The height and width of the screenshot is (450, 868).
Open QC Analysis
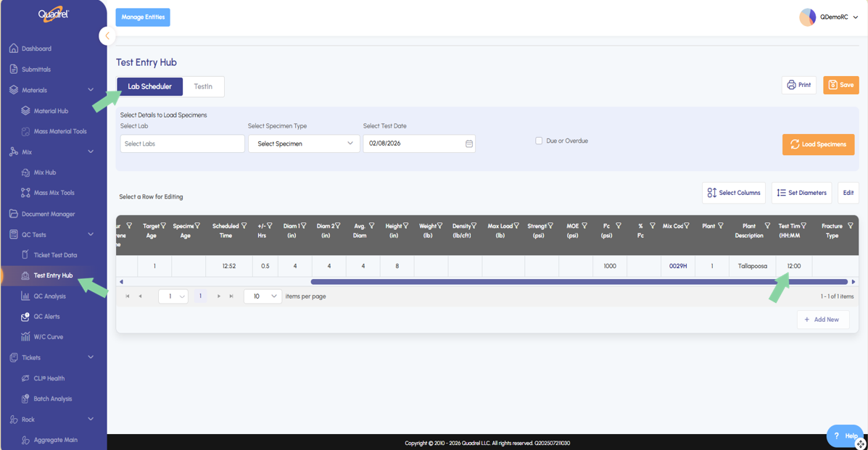[49, 296]
